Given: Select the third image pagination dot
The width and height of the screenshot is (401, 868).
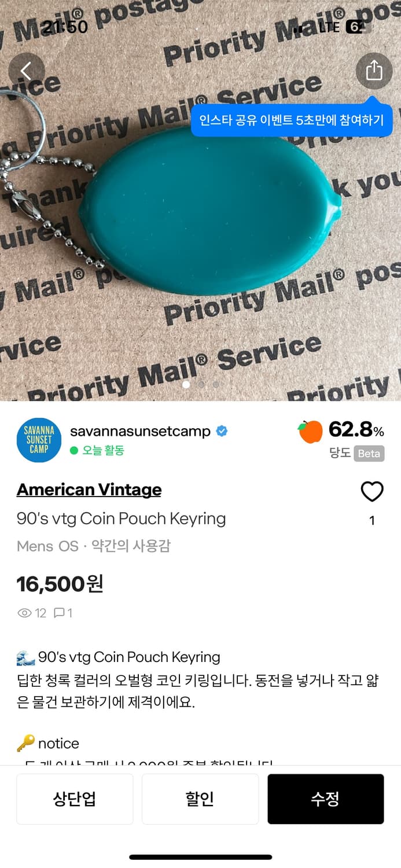Looking at the screenshot, I should [x=216, y=384].
